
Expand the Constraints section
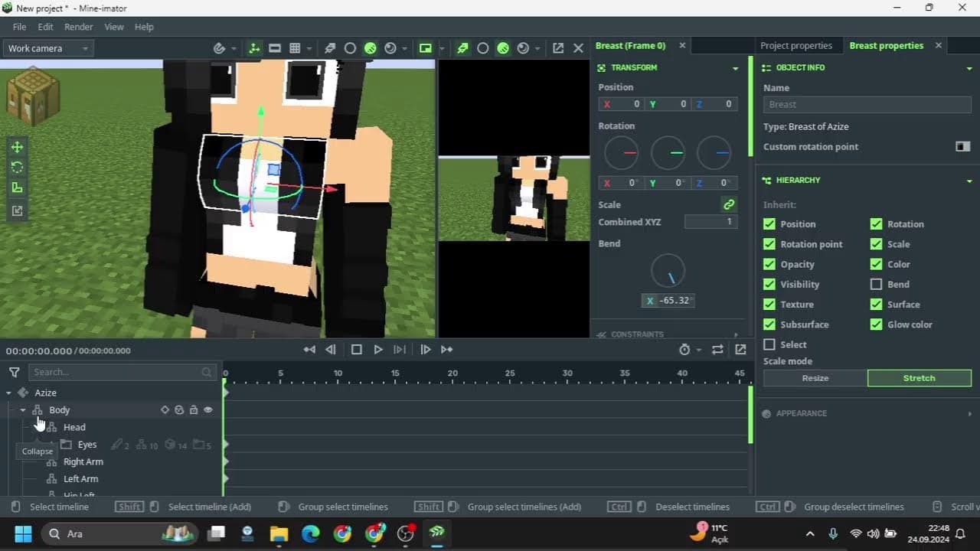pyautogui.click(x=736, y=334)
